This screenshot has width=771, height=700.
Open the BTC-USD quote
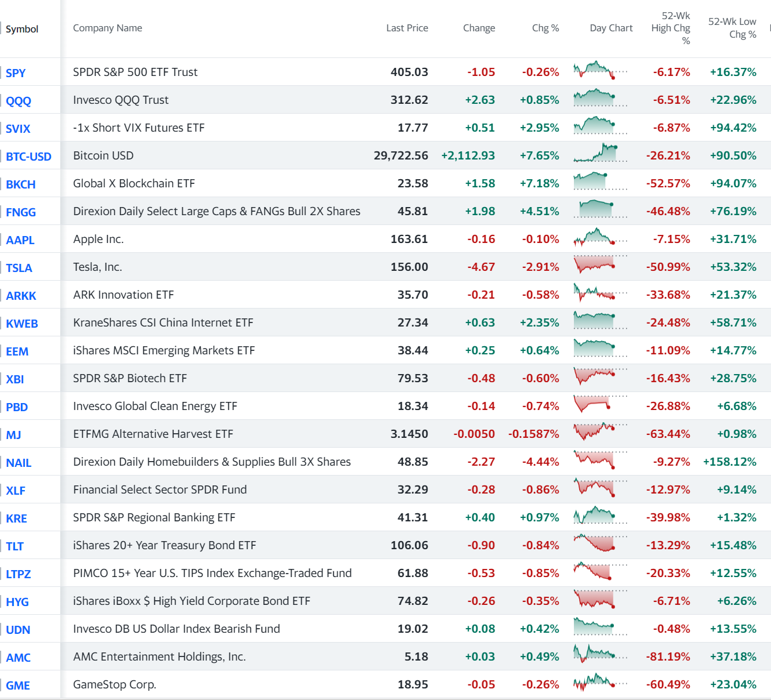[x=28, y=157]
